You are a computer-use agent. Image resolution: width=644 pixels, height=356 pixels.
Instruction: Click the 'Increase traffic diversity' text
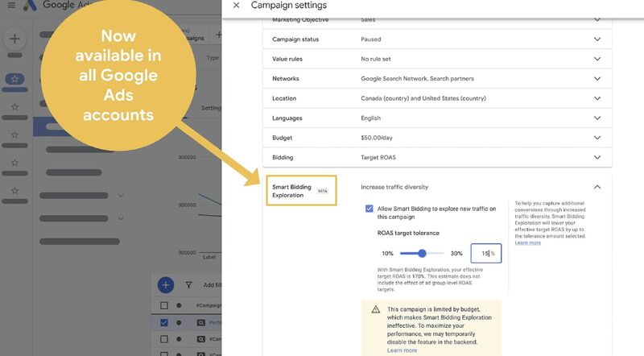[394, 187]
